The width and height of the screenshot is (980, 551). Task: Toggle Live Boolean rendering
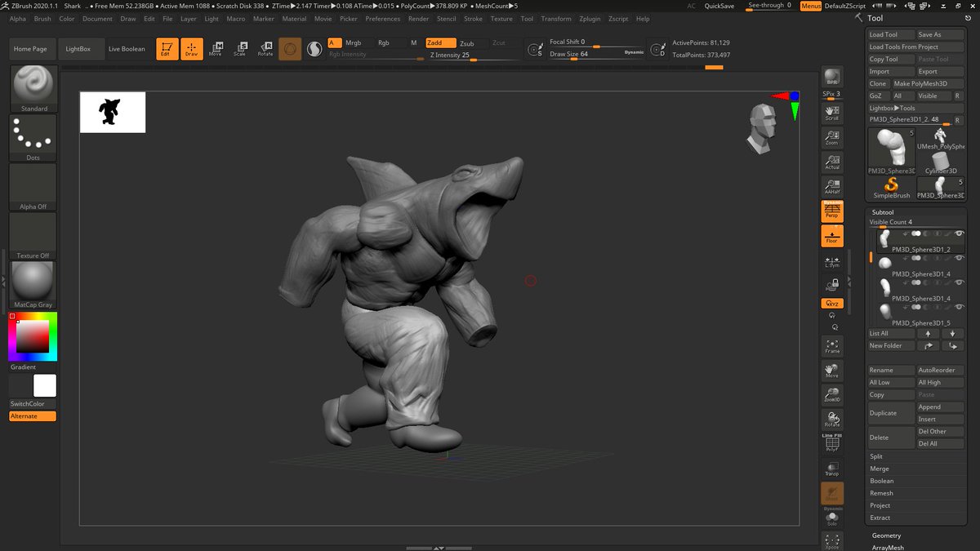click(x=127, y=49)
